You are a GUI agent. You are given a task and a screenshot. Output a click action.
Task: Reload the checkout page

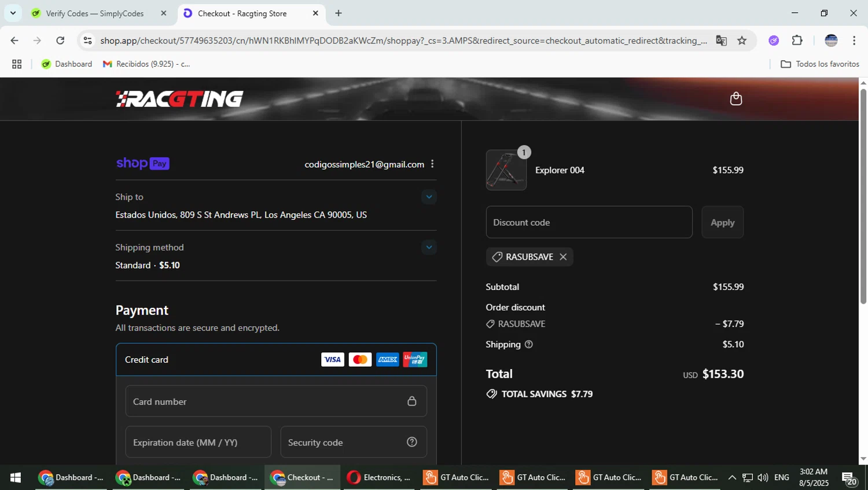pyautogui.click(x=60, y=40)
